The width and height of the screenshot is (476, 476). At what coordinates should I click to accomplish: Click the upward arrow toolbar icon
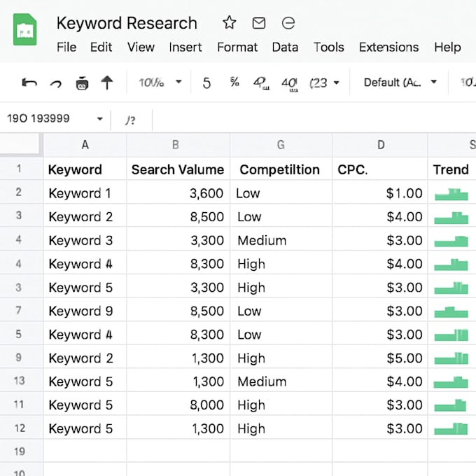107,83
